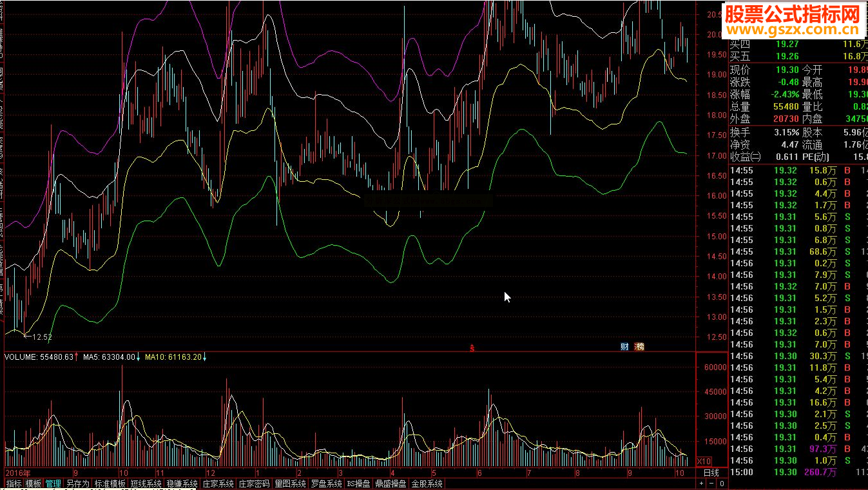Click the 内盘 label
868x490 pixels.
(812, 119)
